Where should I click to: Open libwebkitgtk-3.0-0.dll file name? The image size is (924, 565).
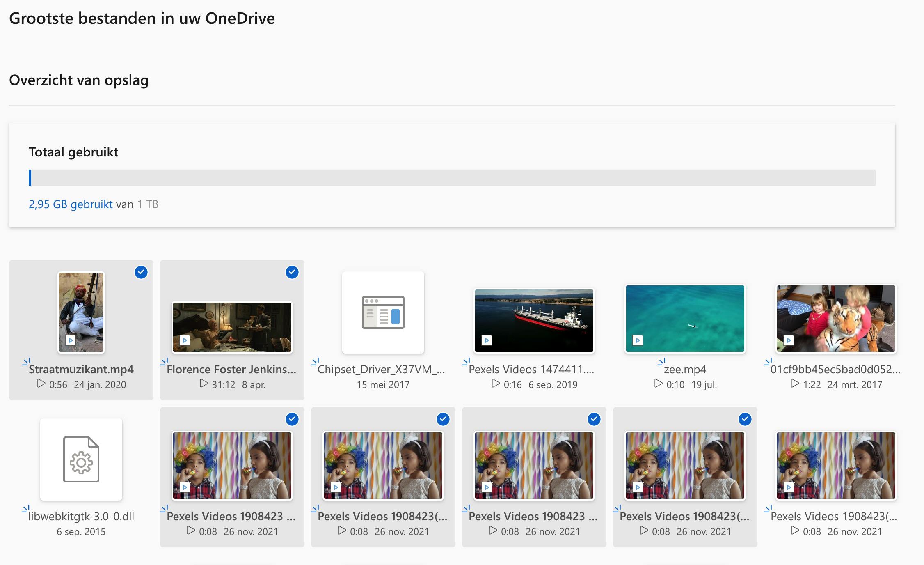pos(81,517)
